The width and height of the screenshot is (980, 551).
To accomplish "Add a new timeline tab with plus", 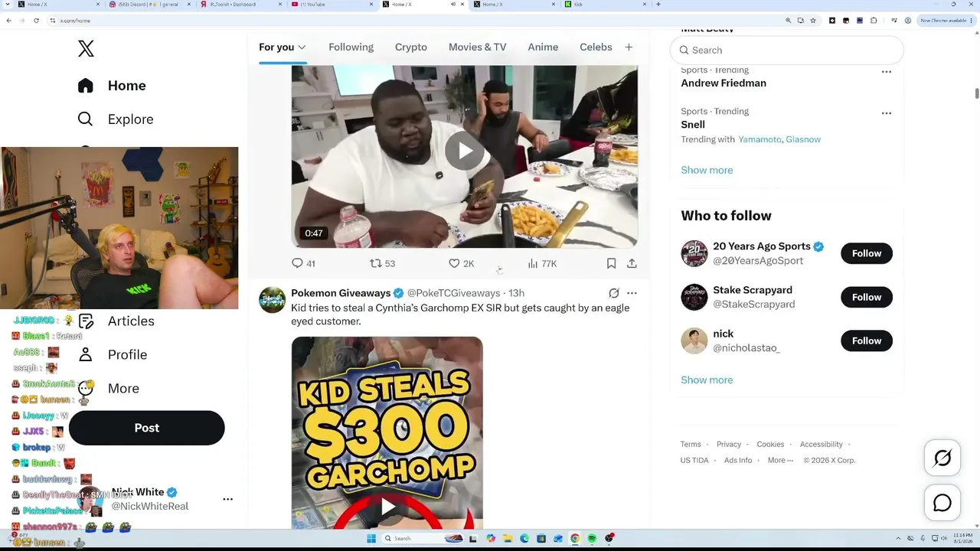I will click(x=629, y=47).
